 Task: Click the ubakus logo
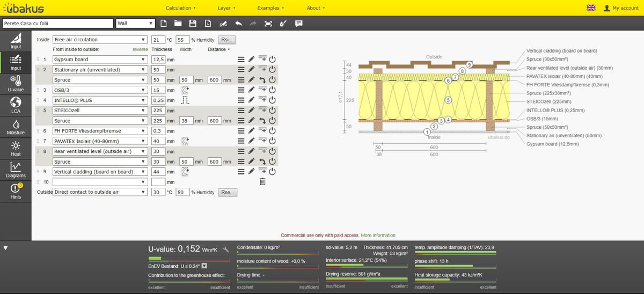tap(24, 8)
